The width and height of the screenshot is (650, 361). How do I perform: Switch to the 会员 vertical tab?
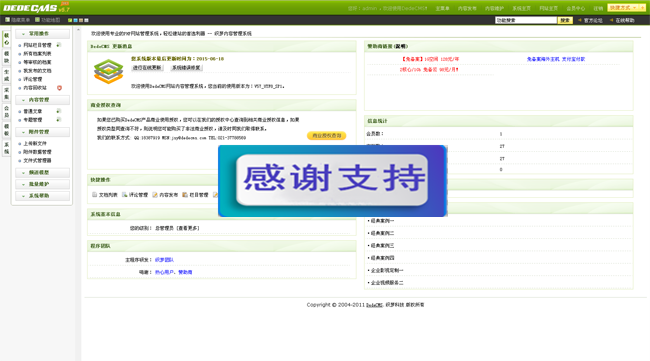click(x=6, y=112)
